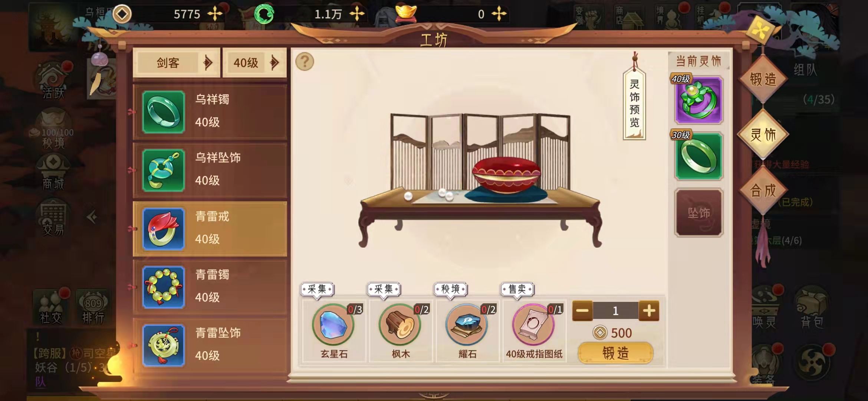Expand the 剑客 class dropdown

177,63
